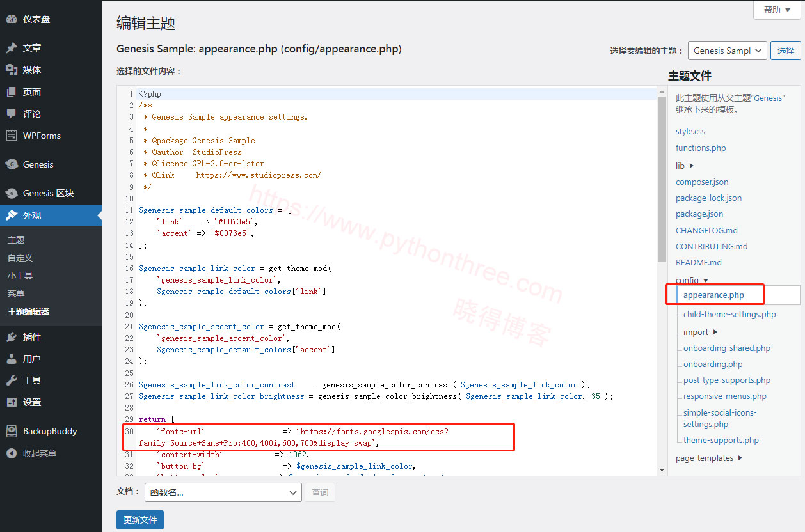
Task: Click the BackupBuddy icon
Action: [x=12, y=431]
